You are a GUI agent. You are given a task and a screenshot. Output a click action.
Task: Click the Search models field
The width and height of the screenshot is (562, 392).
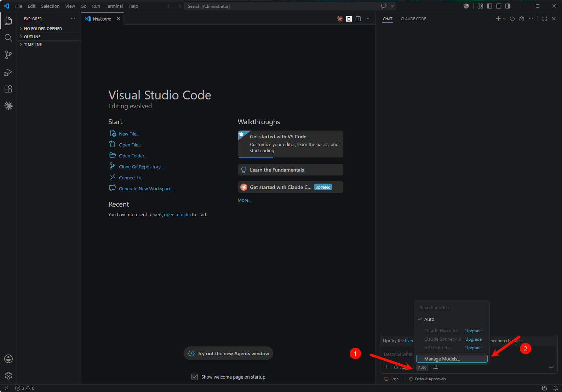[x=452, y=307]
